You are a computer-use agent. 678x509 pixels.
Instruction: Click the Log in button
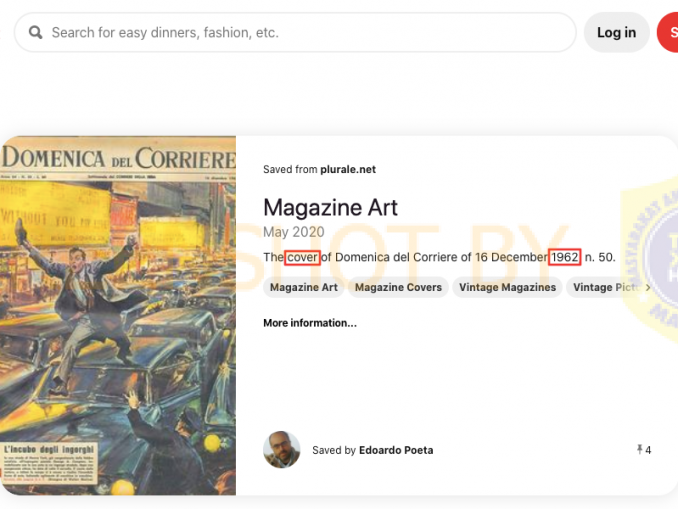(x=616, y=32)
